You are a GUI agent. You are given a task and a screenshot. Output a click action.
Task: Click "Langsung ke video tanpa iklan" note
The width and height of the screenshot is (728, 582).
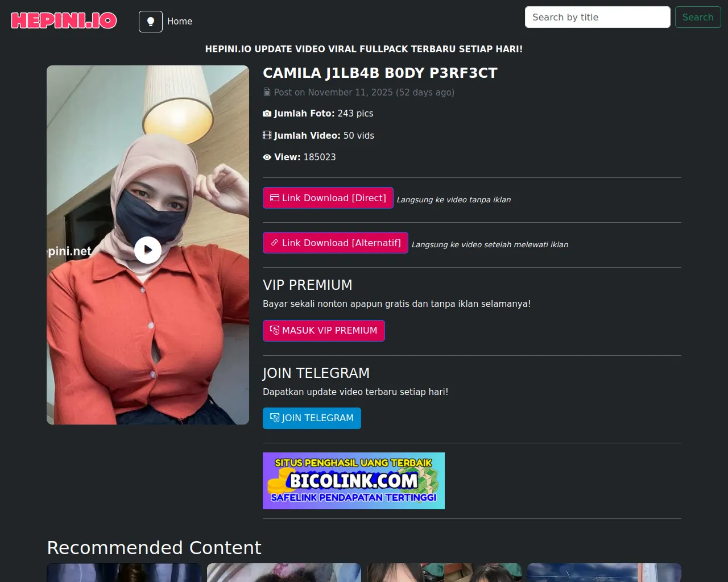point(454,199)
